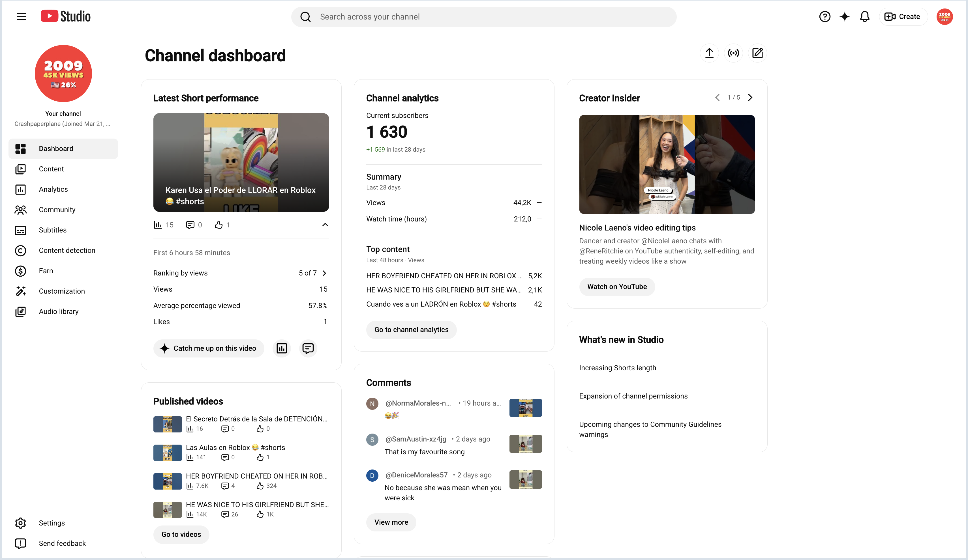Open Content in the sidebar
This screenshot has height=560, width=968.
point(63,169)
